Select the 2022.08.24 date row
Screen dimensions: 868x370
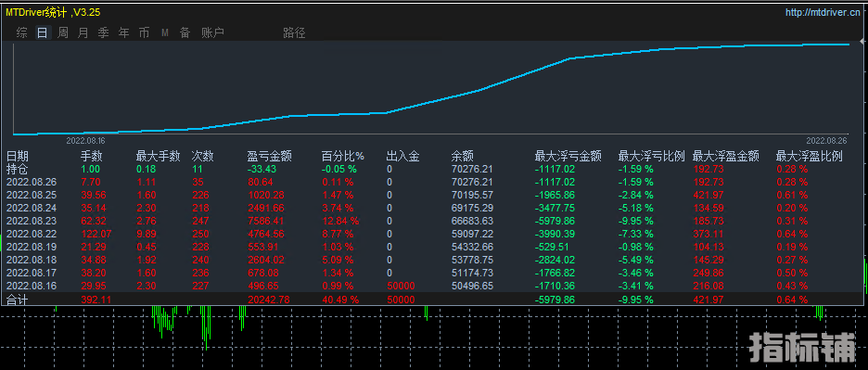pos(31,208)
